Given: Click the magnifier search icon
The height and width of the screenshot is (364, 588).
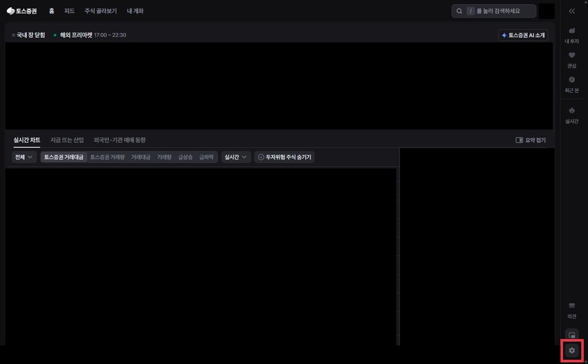Looking at the screenshot, I should (x=459, y=11).
